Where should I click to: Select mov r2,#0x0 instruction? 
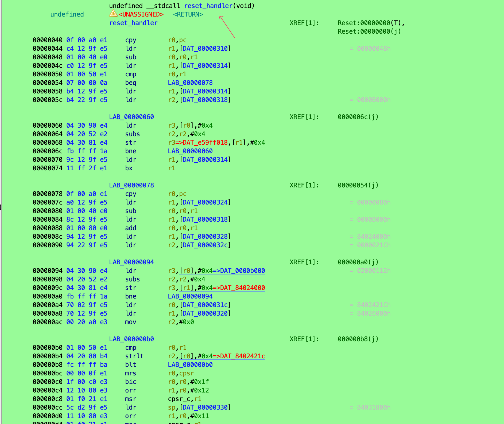click(160, 322)
